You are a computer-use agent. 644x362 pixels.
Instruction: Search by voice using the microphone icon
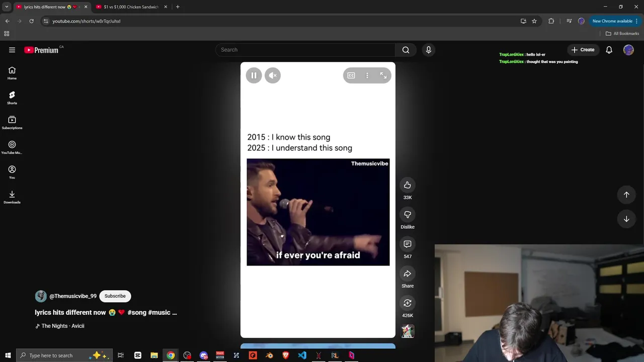(429, 50)
